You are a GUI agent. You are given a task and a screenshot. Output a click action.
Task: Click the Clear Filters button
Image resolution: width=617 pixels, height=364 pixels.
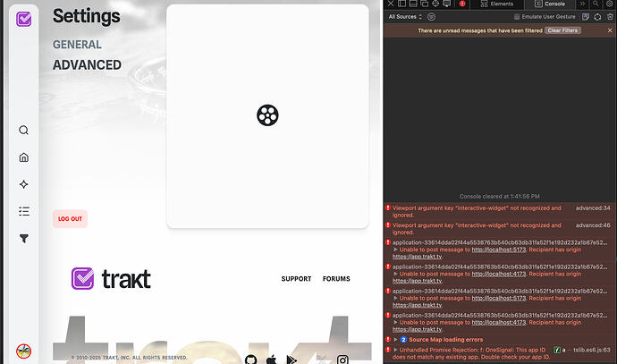pyautogui.click(x=562, y=30)
